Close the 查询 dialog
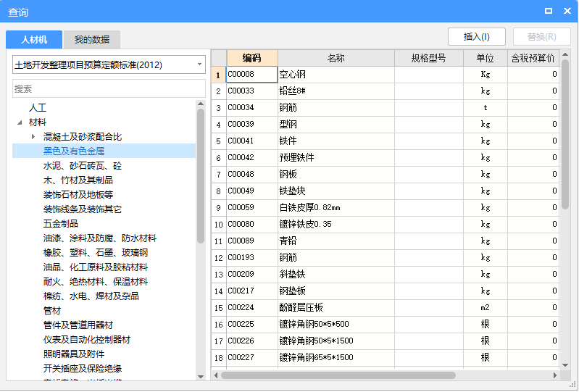 click(565, 11)
